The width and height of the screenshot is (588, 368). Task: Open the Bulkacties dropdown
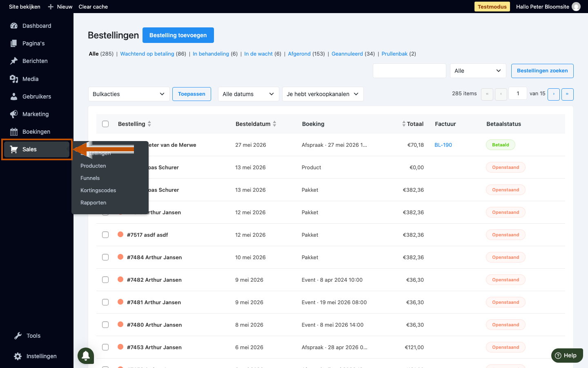(x=129, y=94)
